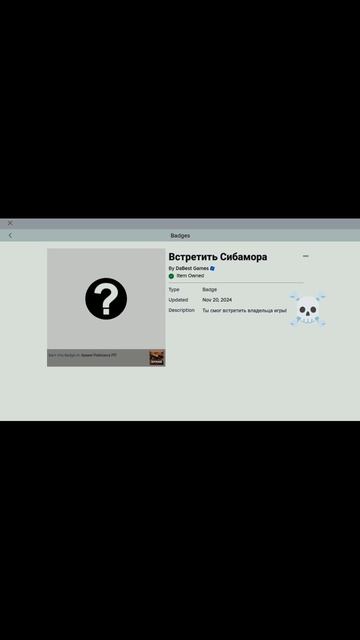Click the skull and crossbones emoji
This screenshot has width=360, height=640.
pos(308,310)
